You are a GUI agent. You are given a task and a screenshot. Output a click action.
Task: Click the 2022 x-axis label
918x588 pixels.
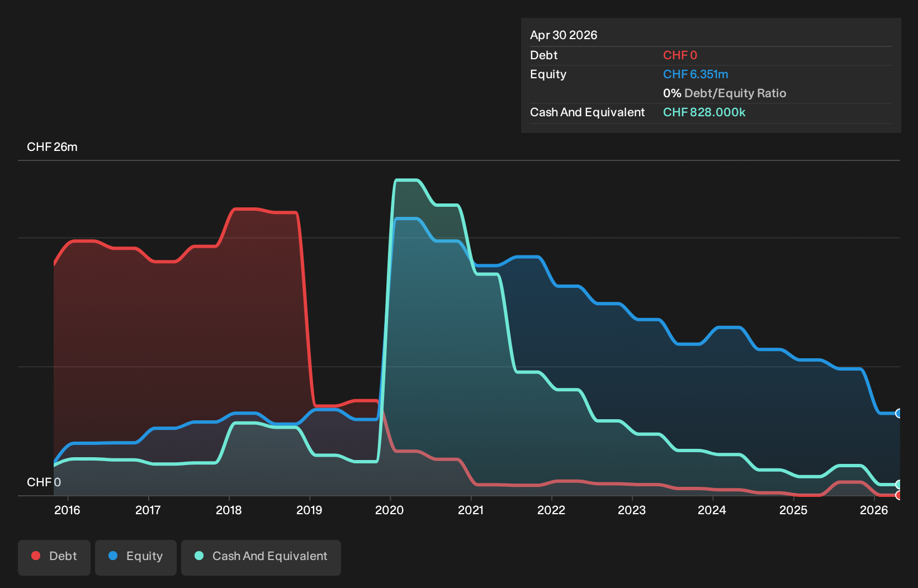551,510
